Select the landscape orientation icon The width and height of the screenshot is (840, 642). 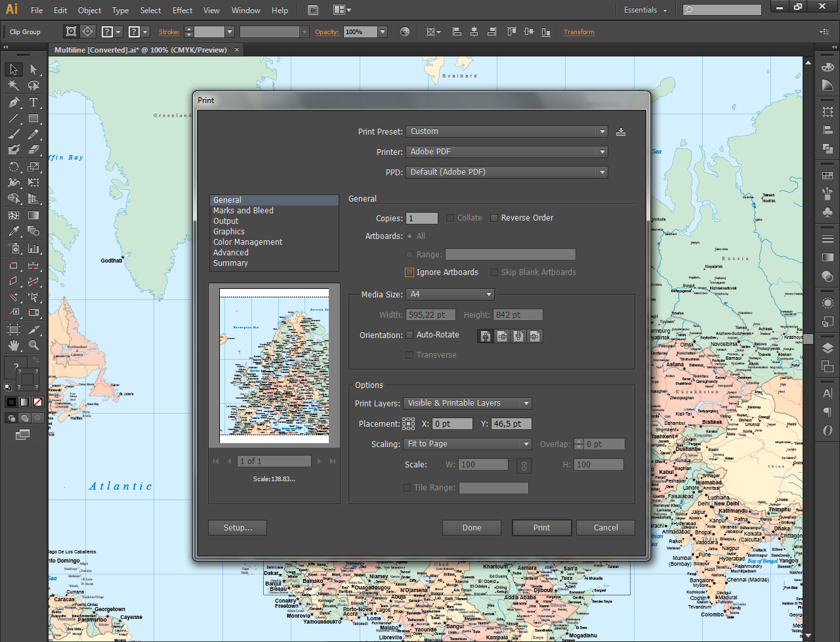[501, 335]
